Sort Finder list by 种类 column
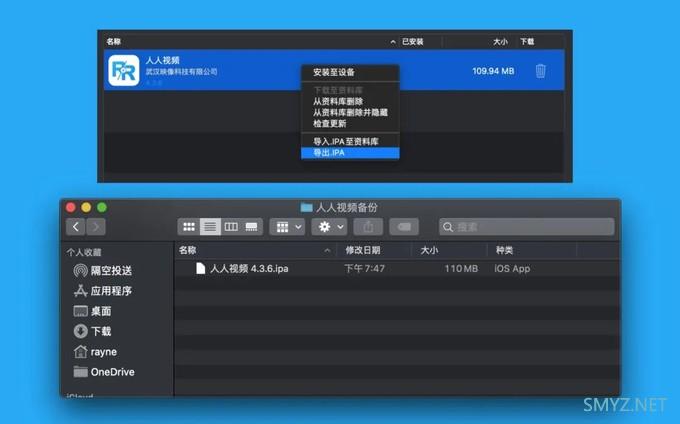 click(504, 250)
